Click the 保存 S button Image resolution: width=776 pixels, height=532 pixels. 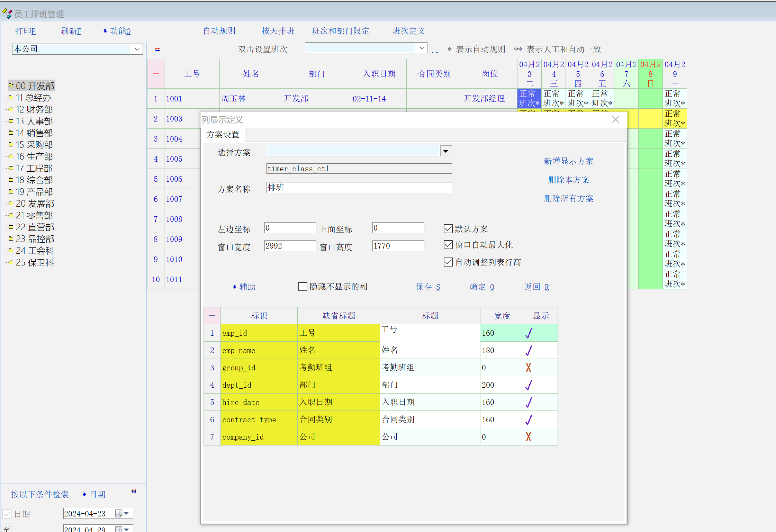click(x=428, y=287)
